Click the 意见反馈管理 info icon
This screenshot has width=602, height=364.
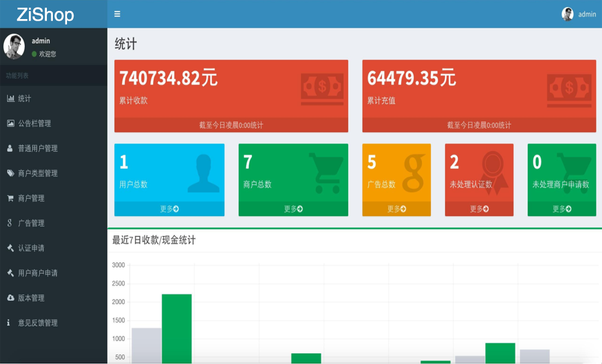coord(9,323)
